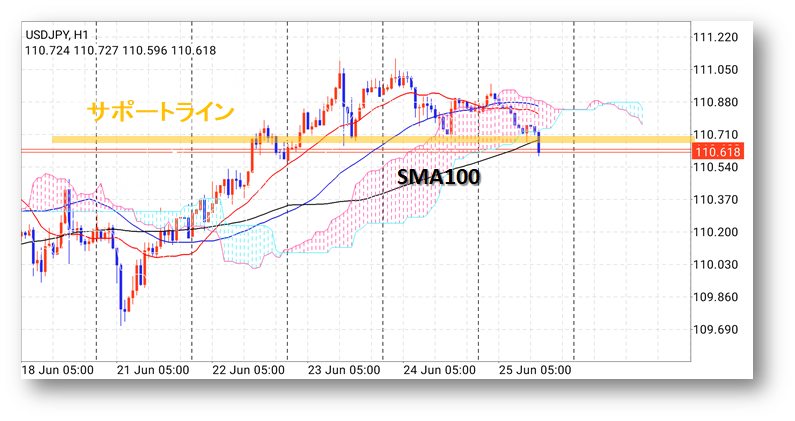This screenshot has width=795, height=421.
Task: Click the 111.050 price axis label
Action: coord(720,70)
